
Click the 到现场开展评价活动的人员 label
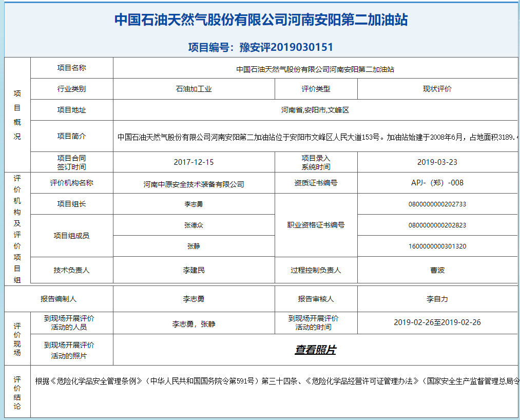(69, 323)
